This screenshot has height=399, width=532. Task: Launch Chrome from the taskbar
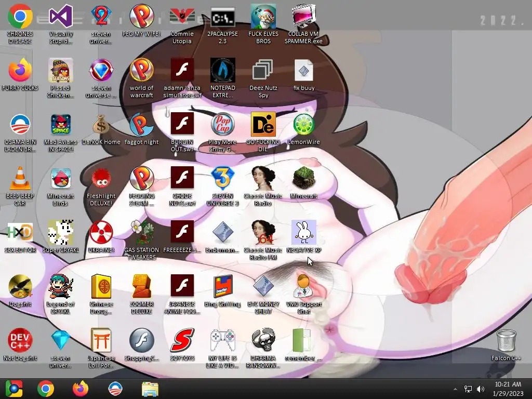46,389
